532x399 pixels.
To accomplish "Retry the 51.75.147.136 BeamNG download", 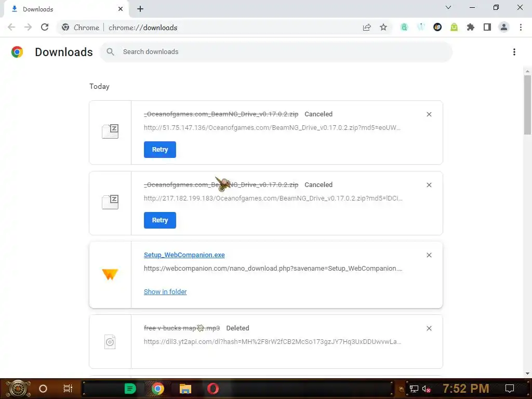I will (x=160, y=150).
